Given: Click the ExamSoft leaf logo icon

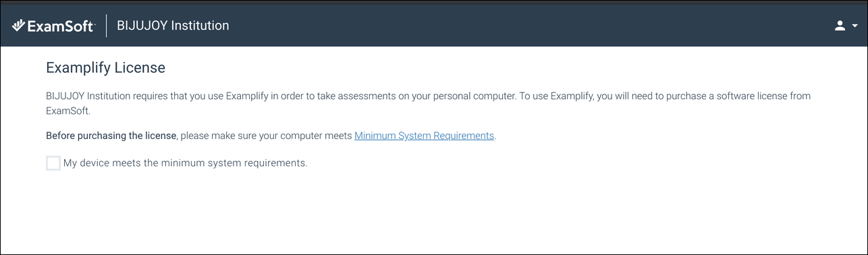Looking at the screenshot, I should [18, 26].
